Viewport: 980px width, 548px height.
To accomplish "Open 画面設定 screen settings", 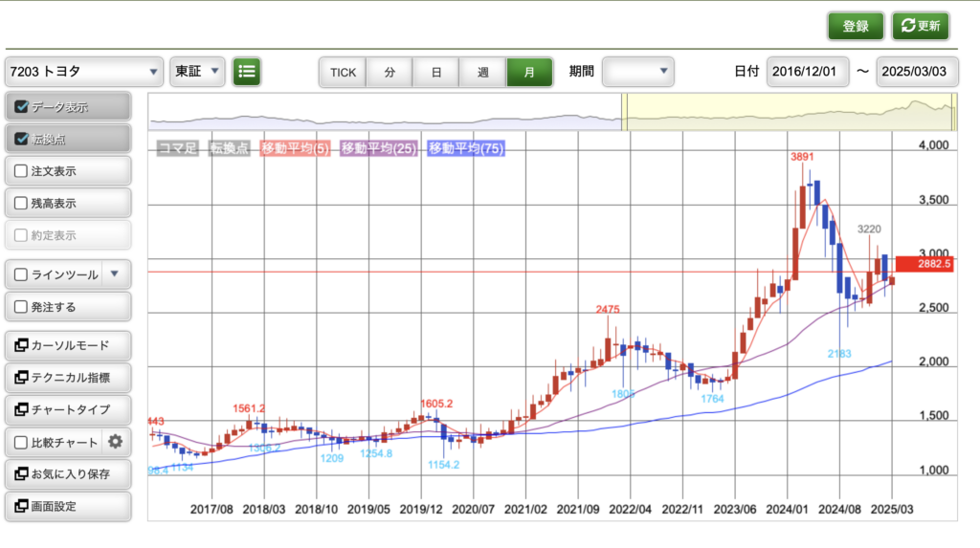I will coord(68,506).
